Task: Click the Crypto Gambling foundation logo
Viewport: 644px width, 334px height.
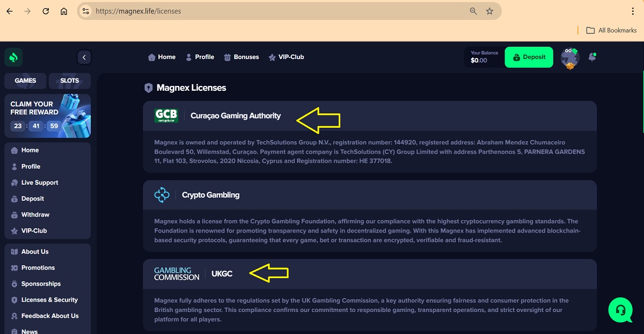Action: [x=162, y=195]
